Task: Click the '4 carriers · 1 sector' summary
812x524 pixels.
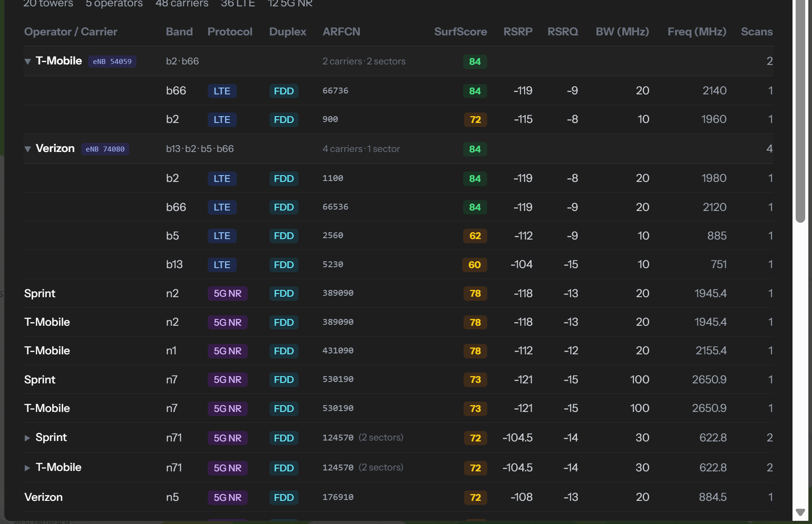Action: (x=361, y=149)
